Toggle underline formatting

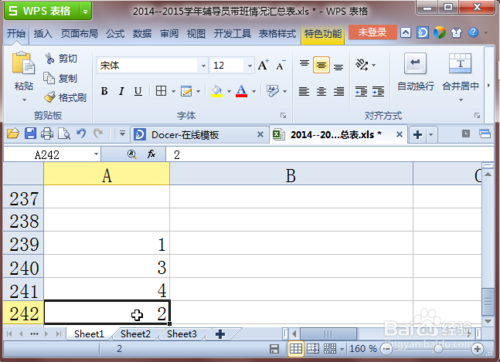[138, 91]
